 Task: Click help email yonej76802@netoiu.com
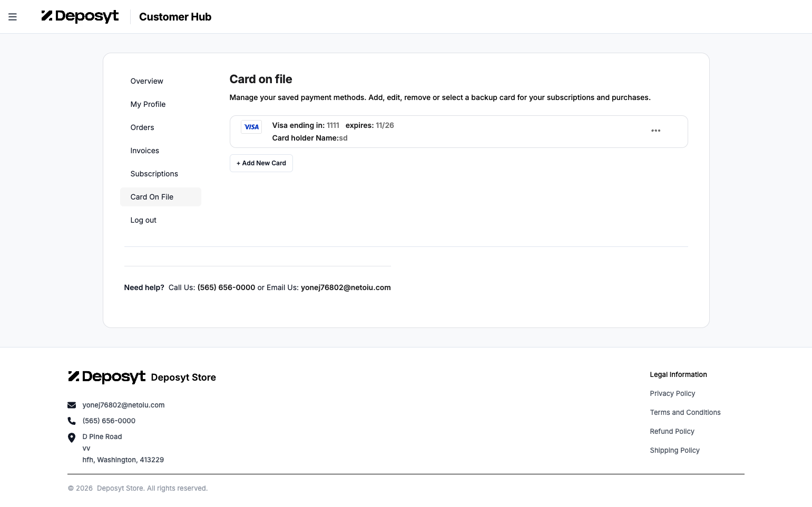click(x=346, y=287)
